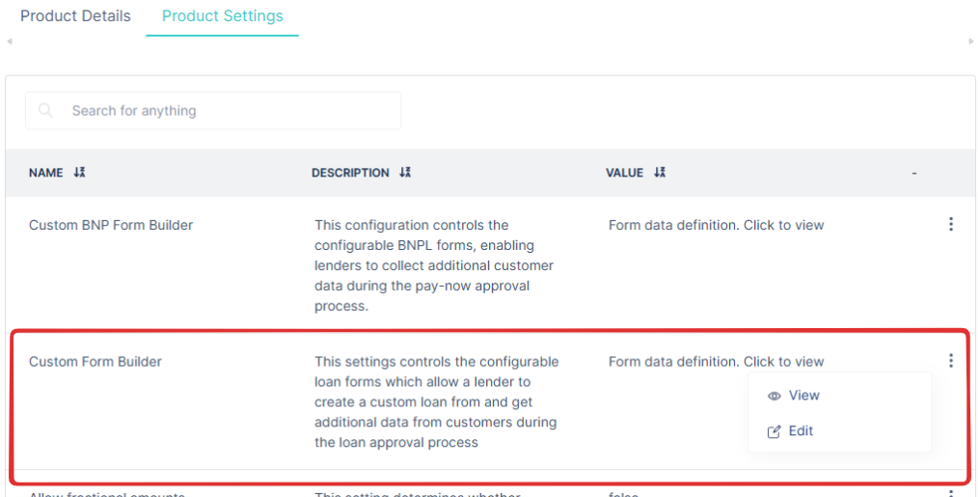Select the Product Settings tab
Viewport: 980px width, 497px height.
[x=222, y=16]
